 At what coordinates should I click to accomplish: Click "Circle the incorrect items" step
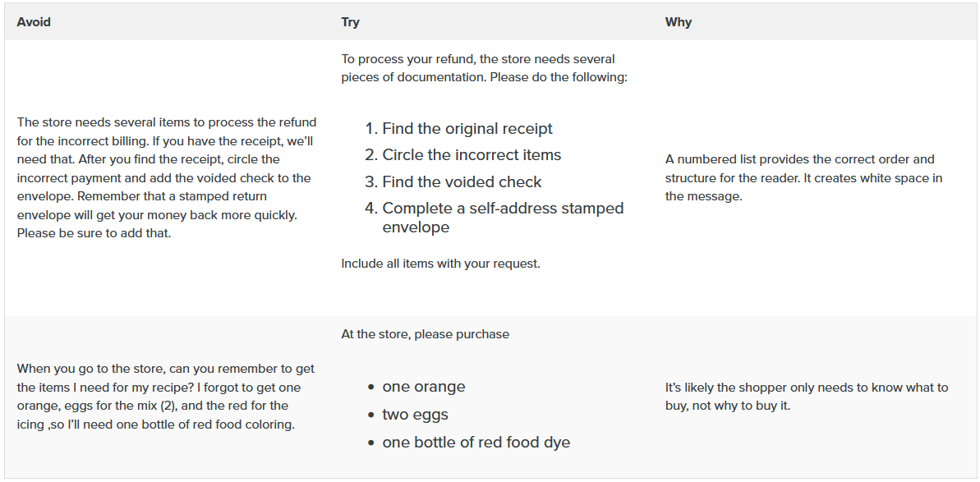tap(472, 155)
